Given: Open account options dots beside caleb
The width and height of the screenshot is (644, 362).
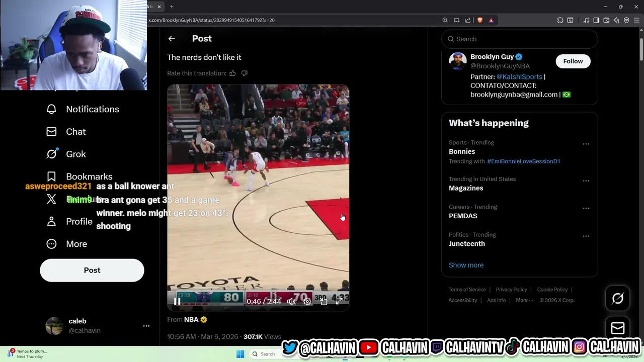Looking at the screenshot, I should (x=146, y=326).
